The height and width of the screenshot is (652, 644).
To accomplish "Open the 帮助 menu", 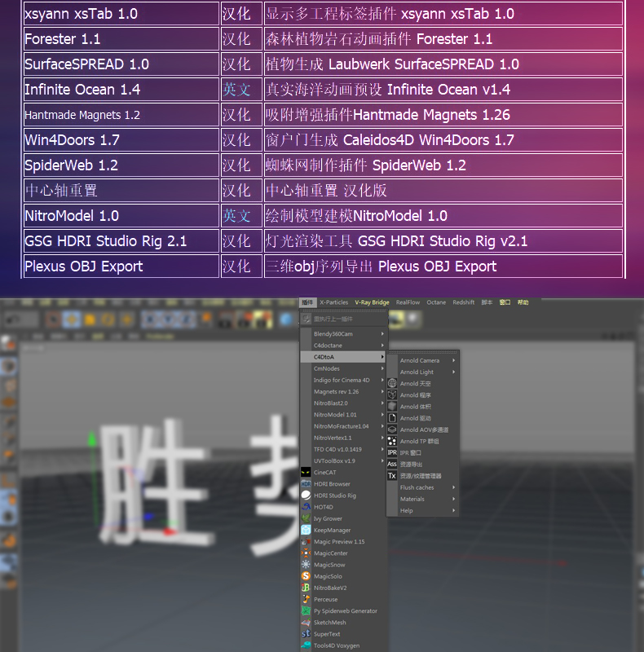I will tap(523, 302).
